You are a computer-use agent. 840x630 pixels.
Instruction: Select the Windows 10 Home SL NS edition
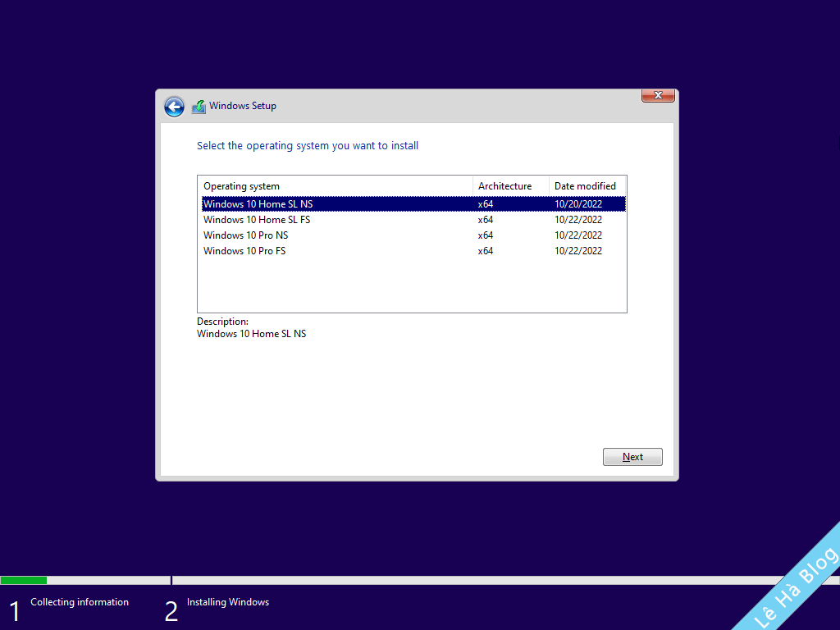258,203
